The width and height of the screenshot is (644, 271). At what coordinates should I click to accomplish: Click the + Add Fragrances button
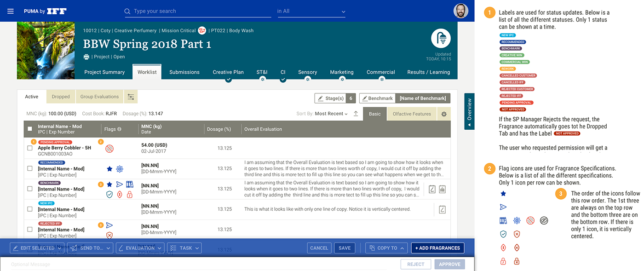coord(437,248)
